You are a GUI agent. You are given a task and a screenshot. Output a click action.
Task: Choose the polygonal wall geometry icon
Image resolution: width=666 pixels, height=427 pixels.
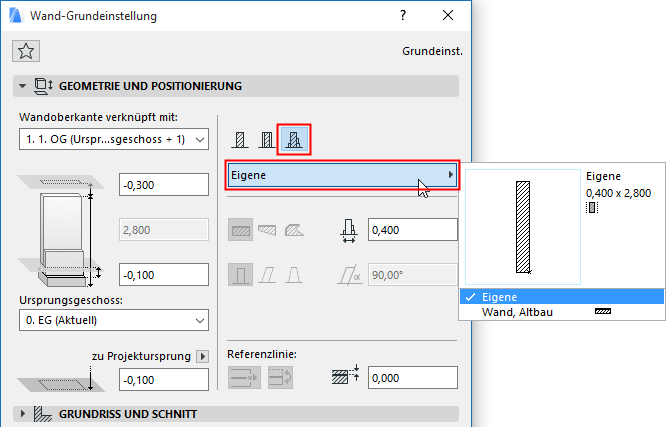point(295,230)
